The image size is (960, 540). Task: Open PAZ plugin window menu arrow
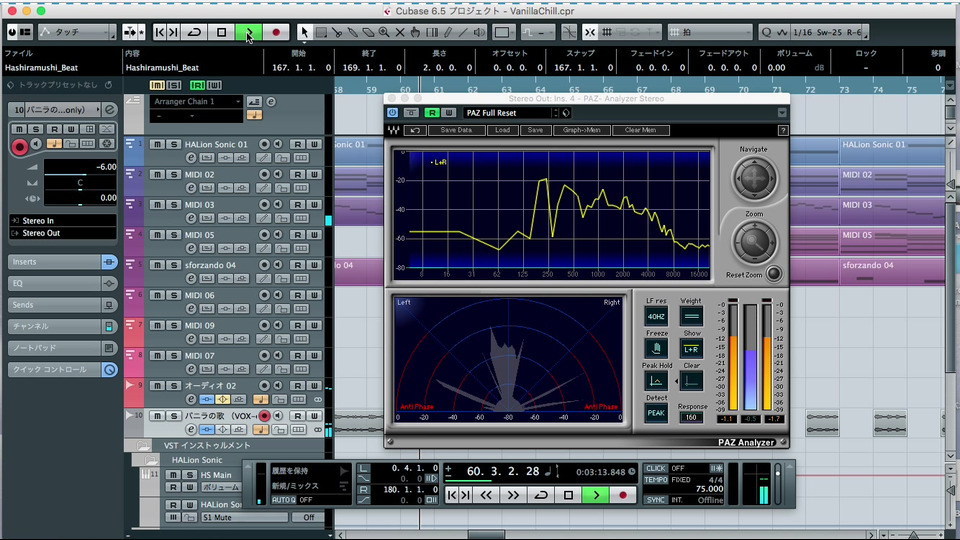[x=782, y=113]
